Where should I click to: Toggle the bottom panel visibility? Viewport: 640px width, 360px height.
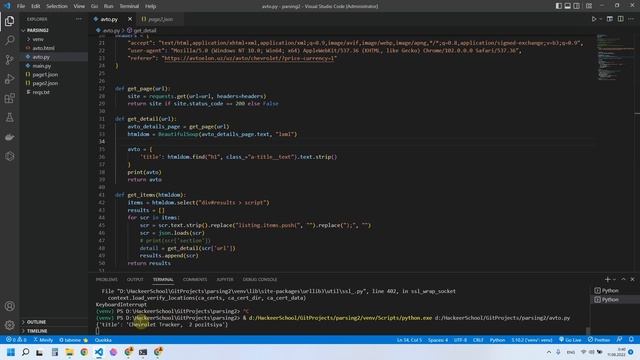[567, 6]
